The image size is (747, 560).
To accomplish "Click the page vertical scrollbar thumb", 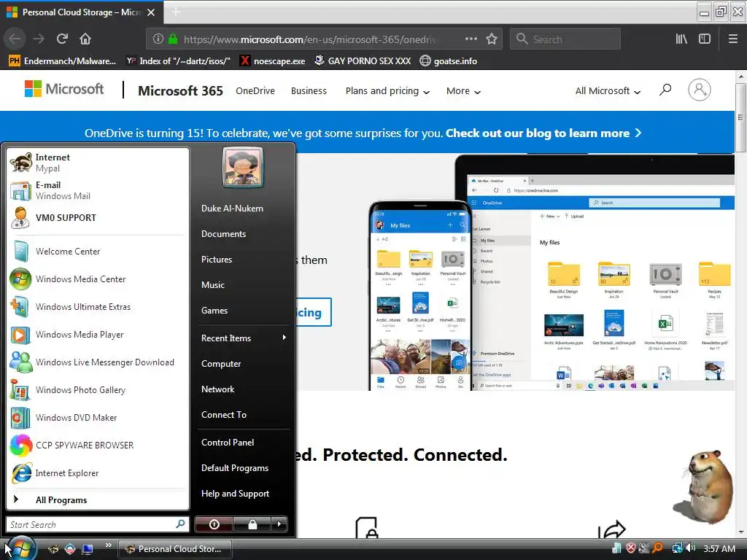I will pos(740,117).
